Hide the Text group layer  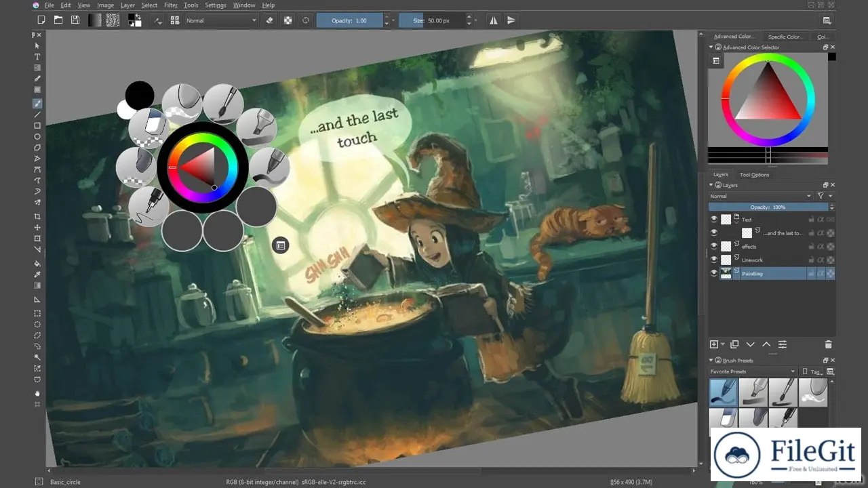(x=714, y=220)
